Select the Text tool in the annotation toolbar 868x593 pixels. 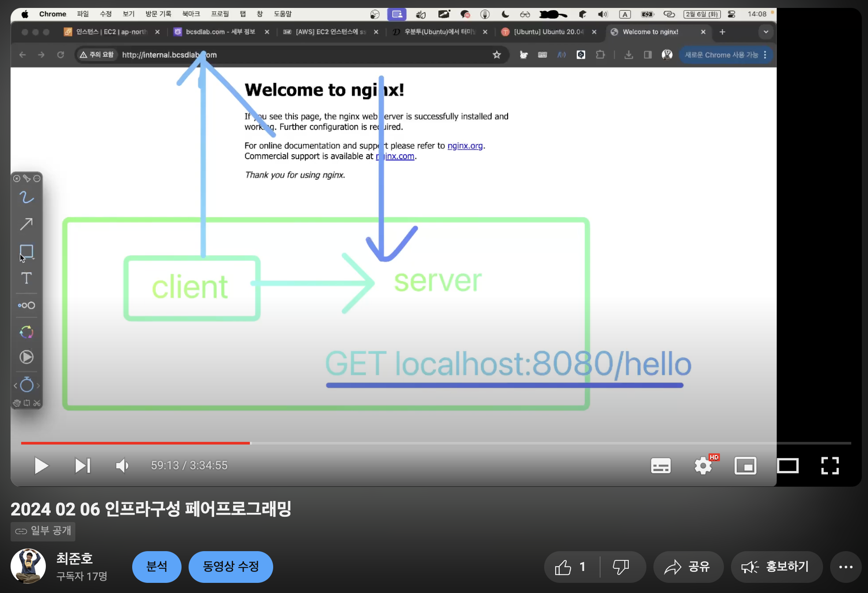(x=26, y=278)
